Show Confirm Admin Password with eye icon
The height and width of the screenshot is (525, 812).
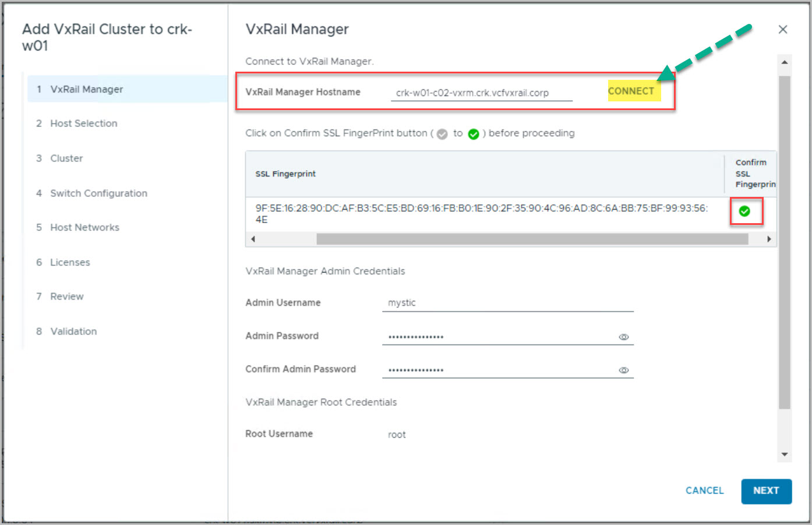(623, 370)
